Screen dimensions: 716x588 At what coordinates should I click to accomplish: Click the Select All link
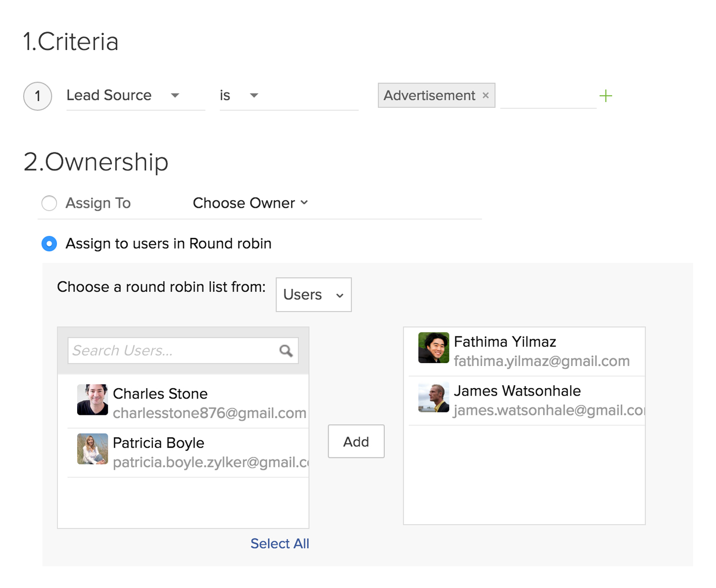(x=280, y=543)
